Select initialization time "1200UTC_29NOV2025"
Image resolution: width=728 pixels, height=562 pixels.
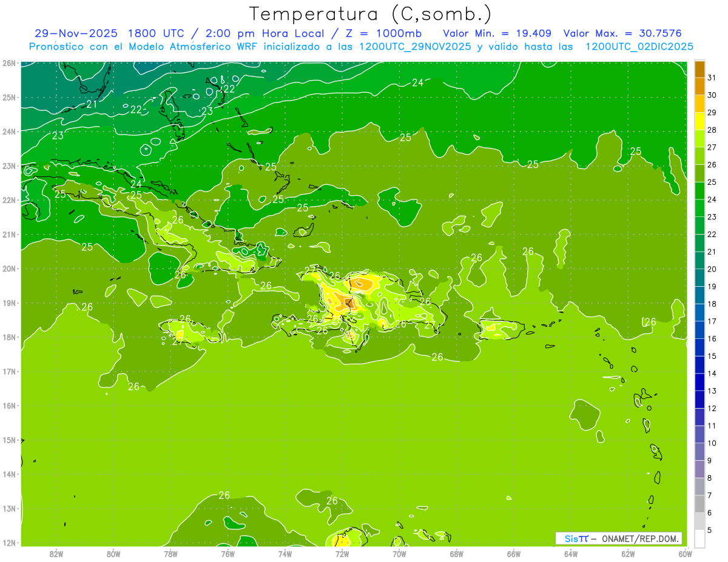415,47
